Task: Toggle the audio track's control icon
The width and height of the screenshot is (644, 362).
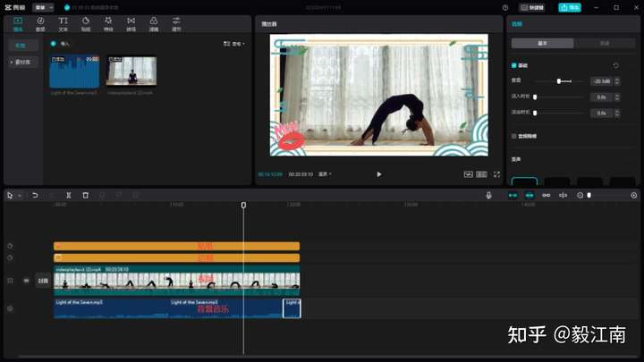Action: point(10,308)
